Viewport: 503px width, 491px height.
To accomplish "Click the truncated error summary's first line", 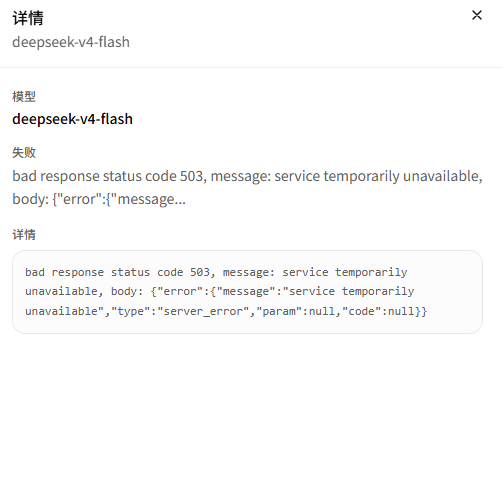I will point(247,176).
